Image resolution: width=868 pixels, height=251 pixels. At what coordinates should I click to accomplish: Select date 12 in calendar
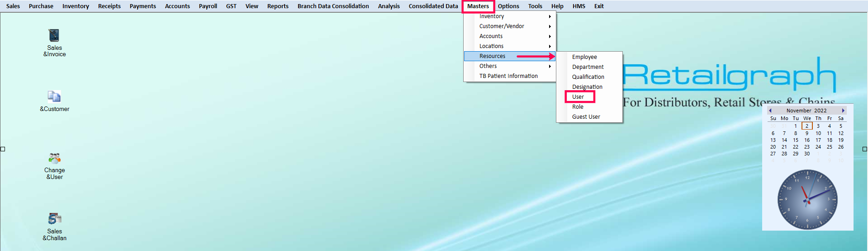[x=841, y=133]
